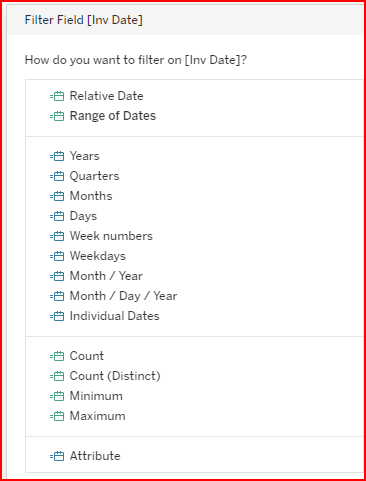Choose Count (Distinct) aggregation
The width and height of the screenshot is (366, 481).
click(115, 376)
